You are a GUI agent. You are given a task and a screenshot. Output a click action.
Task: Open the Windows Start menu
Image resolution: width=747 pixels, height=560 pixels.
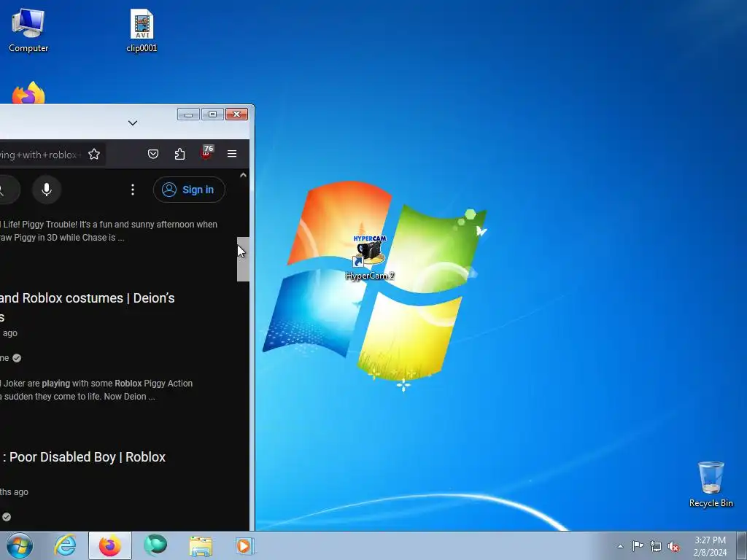(x=19, y=545)
